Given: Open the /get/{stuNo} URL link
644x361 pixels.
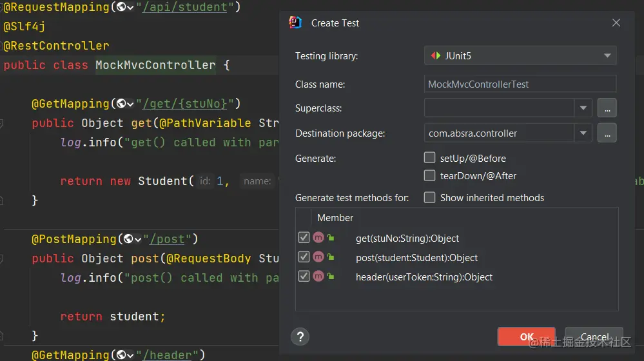Looking at the screenshot, I should (x=184, y=104).
